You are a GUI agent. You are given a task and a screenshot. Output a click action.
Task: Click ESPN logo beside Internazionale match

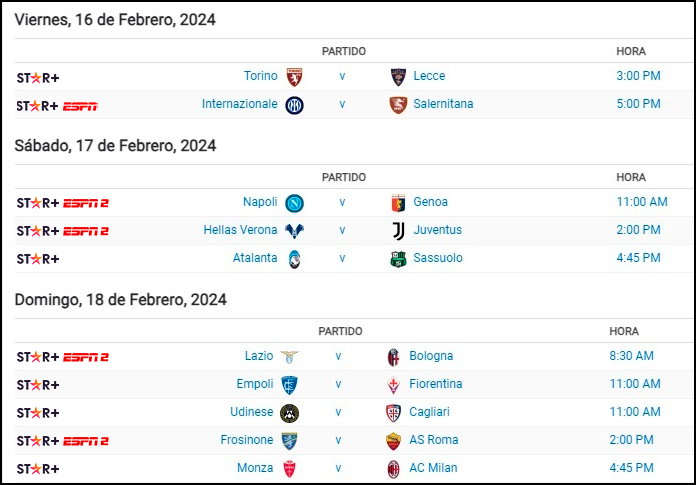click(80, 106)
